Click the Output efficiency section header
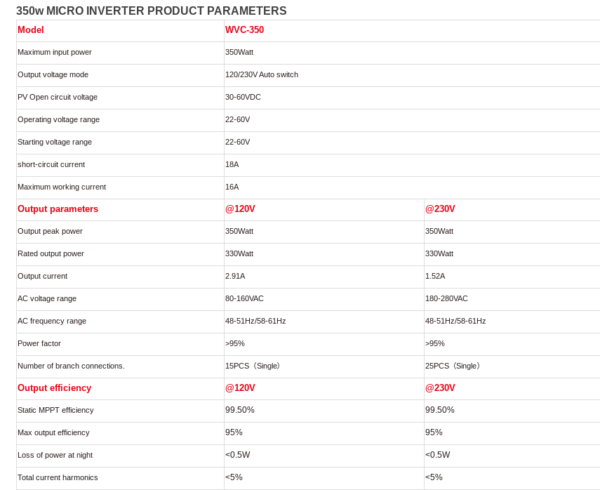Image resolution: width=600 pixels, height=490 pixels. pyautogui.click(x=54, y=388)
